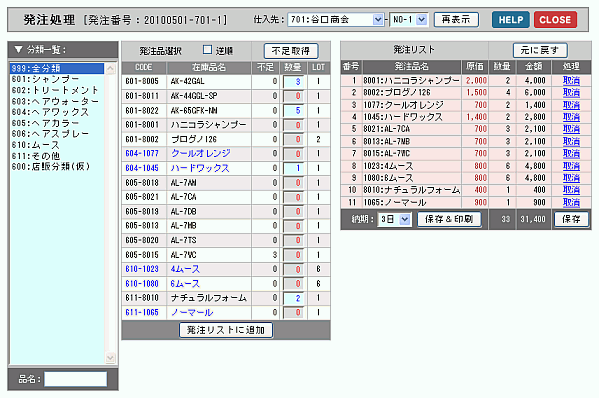Click the red CLOSE button

[x=555, y=19]
